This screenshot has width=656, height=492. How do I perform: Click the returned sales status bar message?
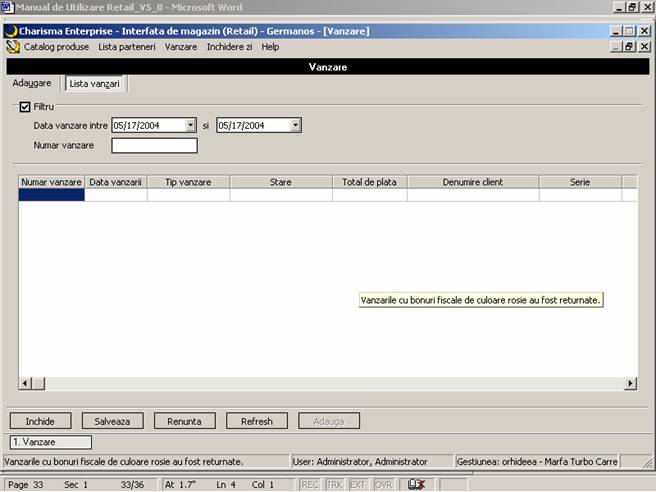pyautogui.click(x=146, y=461)
